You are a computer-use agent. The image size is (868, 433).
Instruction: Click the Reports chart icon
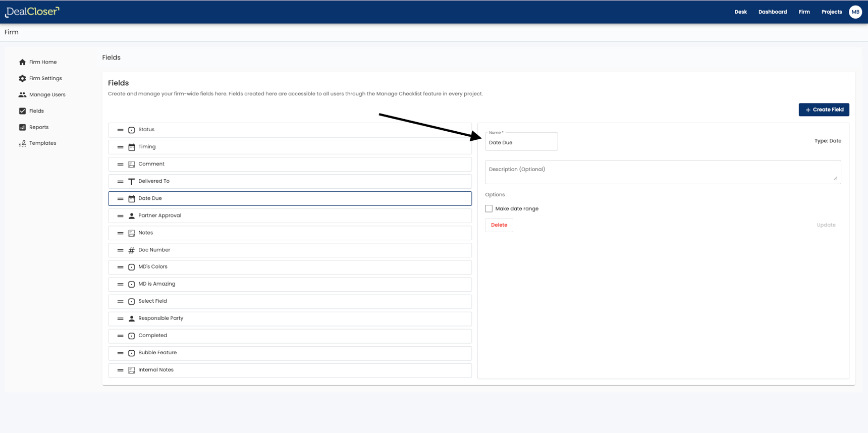pyautogui.click(x=22, y=127)
